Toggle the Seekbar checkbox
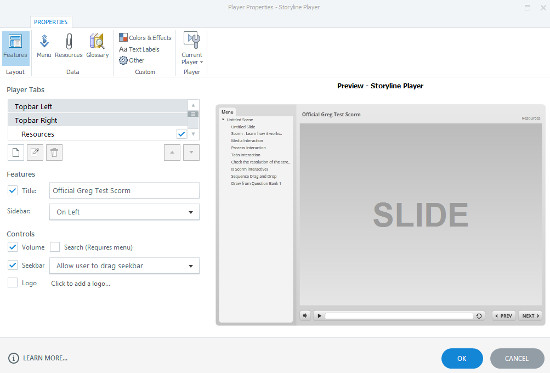This screenshot has width=550, height=373. point(13,265)
